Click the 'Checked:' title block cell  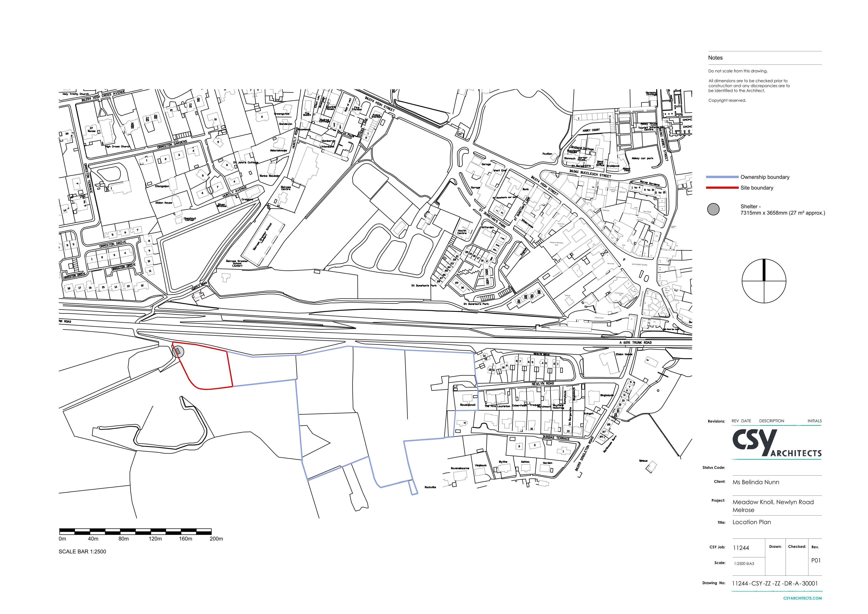point(797,546)
